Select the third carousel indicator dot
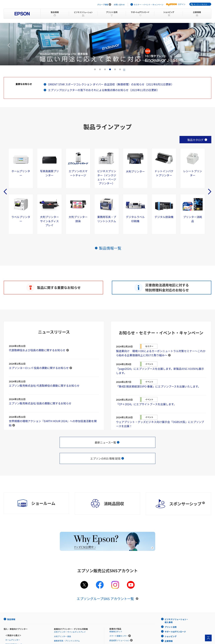 (x=105, y=69)
